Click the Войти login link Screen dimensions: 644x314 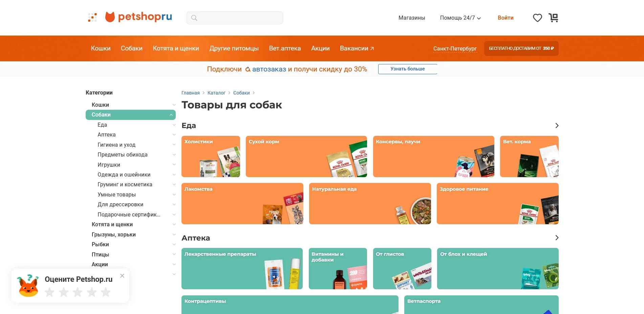pos(506,18)
